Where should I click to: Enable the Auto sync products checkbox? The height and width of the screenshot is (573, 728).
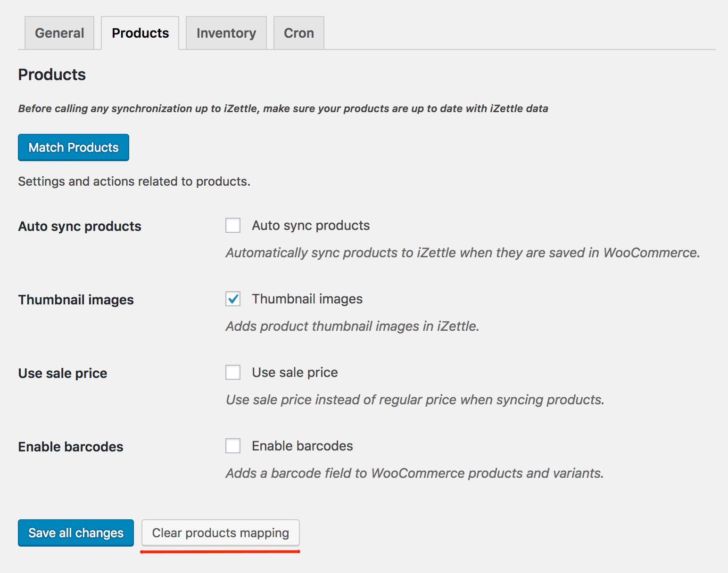232,225
